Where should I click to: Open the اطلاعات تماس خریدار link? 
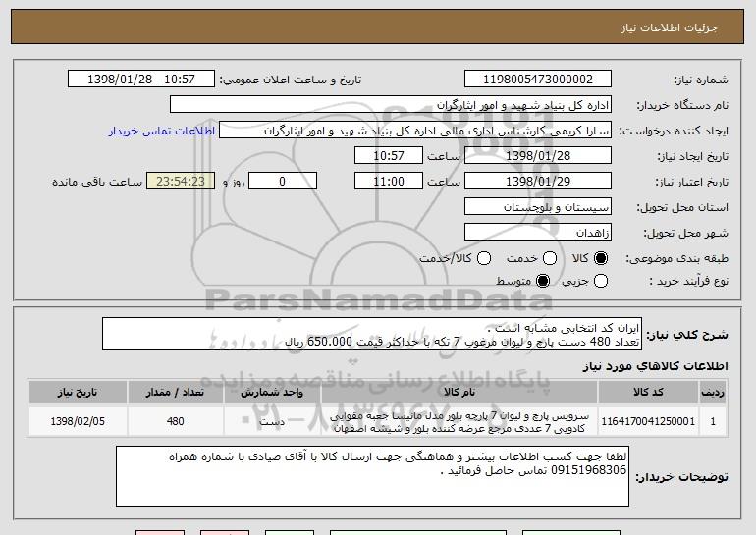coord(162,131)
